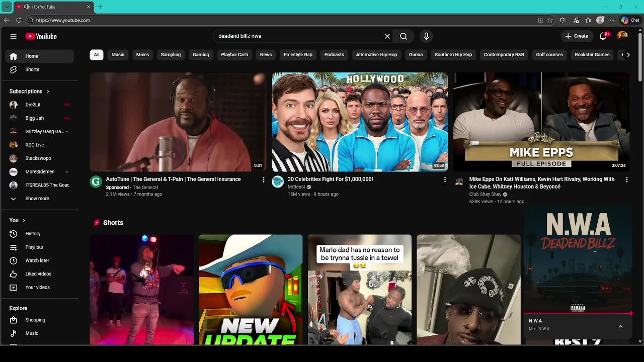Select the Contemporary R&B chip
The image size is (644, 362).
(x=504, y=55)
